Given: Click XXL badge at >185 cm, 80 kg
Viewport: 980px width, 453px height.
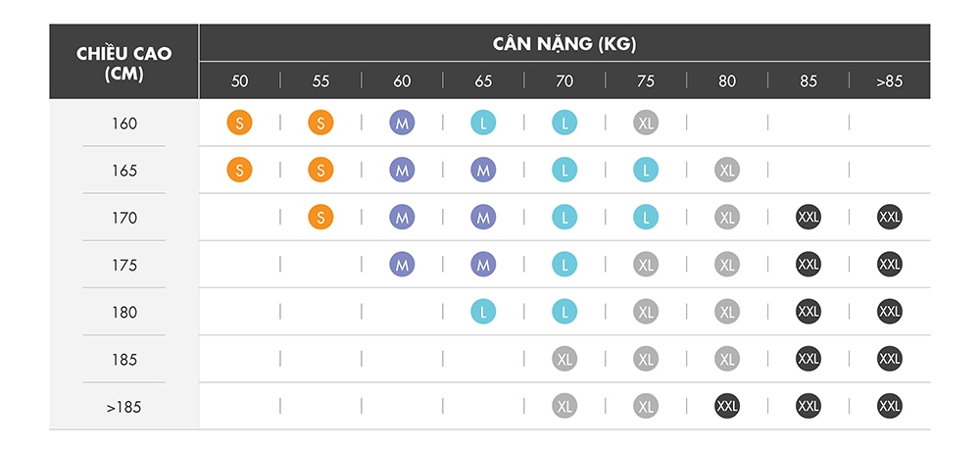Looking at the screenshot, I should pyautogui.click(x=727, y=406).
